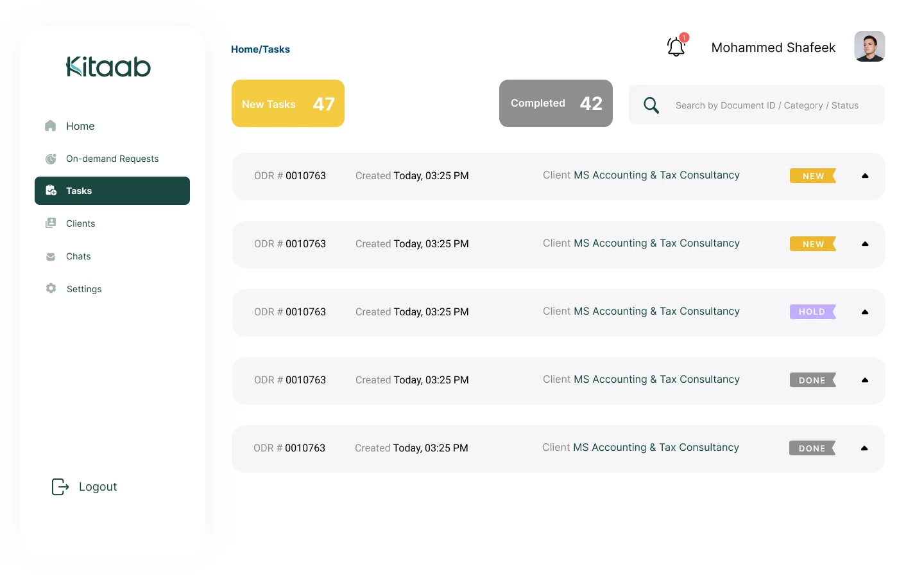
Task: Expand the last task row marked DONE
Action: (864, 448)
